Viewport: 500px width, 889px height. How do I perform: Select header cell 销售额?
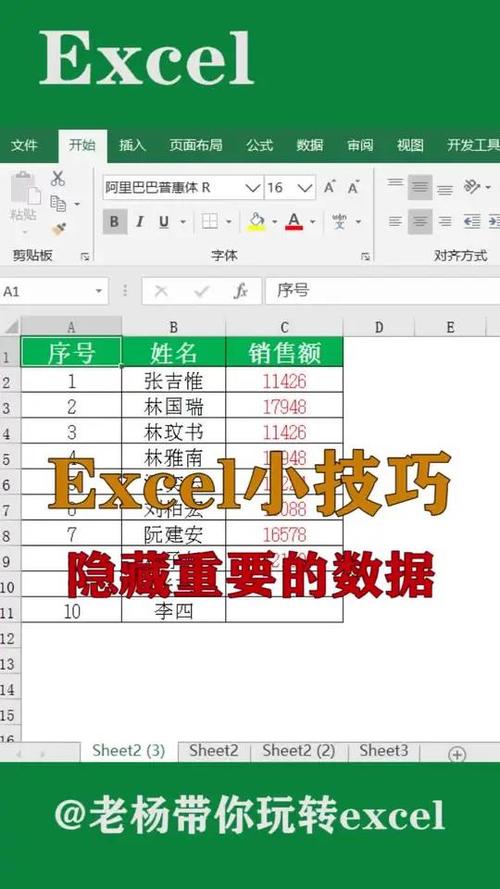(285, 352)
